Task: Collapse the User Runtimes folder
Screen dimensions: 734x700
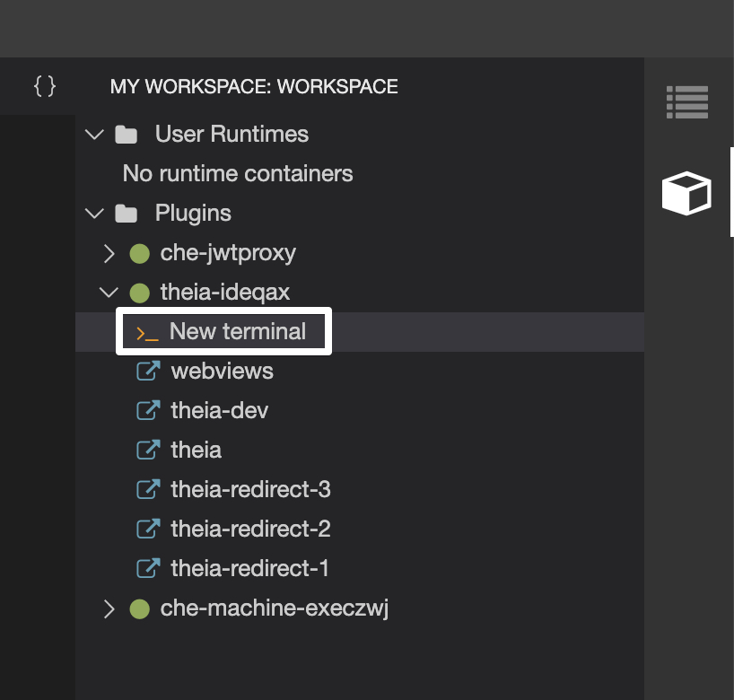Action: pyautogui.click(x=94, y=134)
